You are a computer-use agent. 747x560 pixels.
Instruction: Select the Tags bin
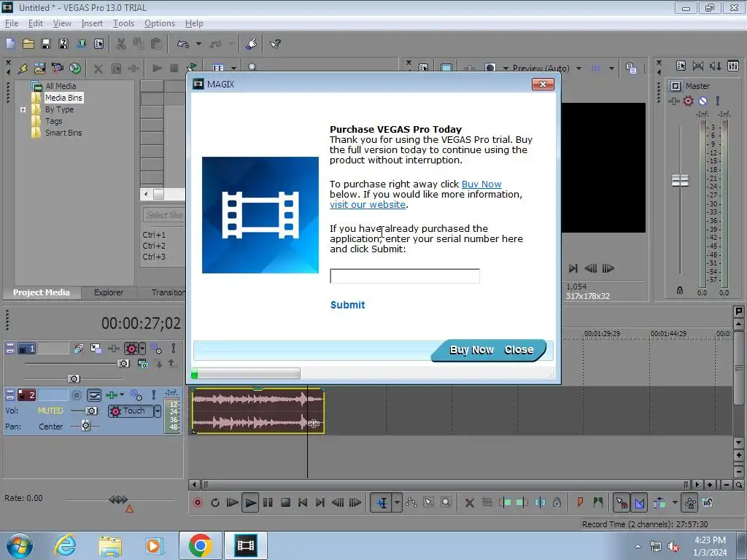point(53,121)
